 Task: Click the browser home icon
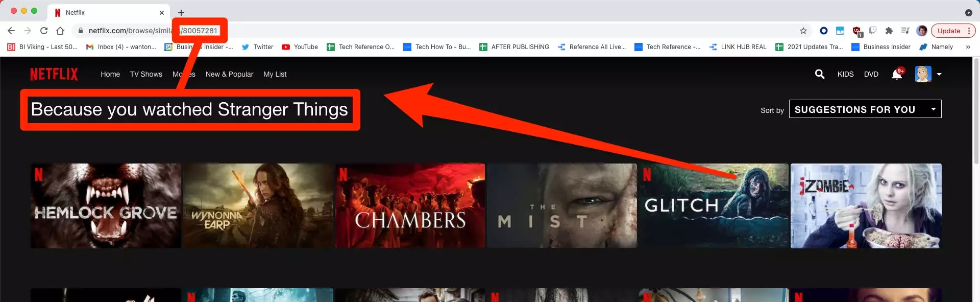60,31
